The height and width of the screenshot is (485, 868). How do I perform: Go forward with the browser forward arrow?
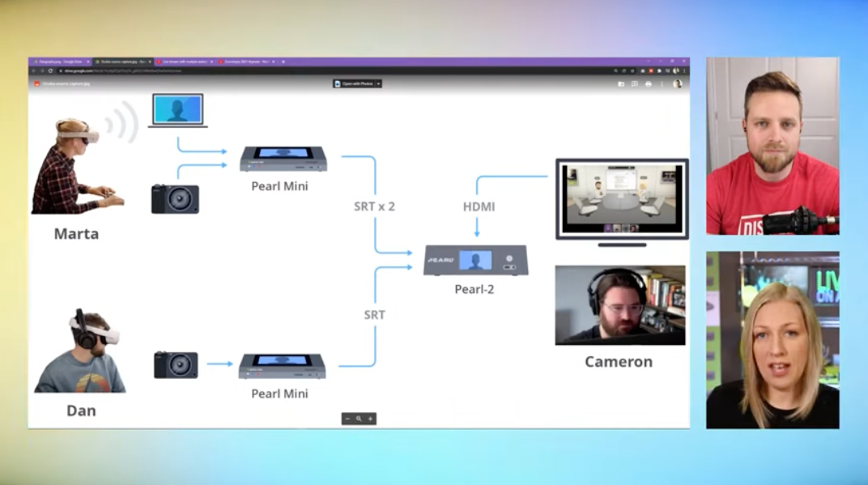pos(42,71)
